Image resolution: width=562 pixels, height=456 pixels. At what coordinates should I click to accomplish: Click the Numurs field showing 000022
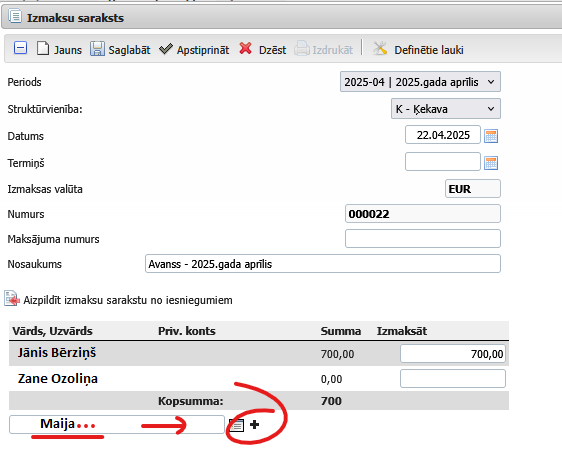coord(423,214)
